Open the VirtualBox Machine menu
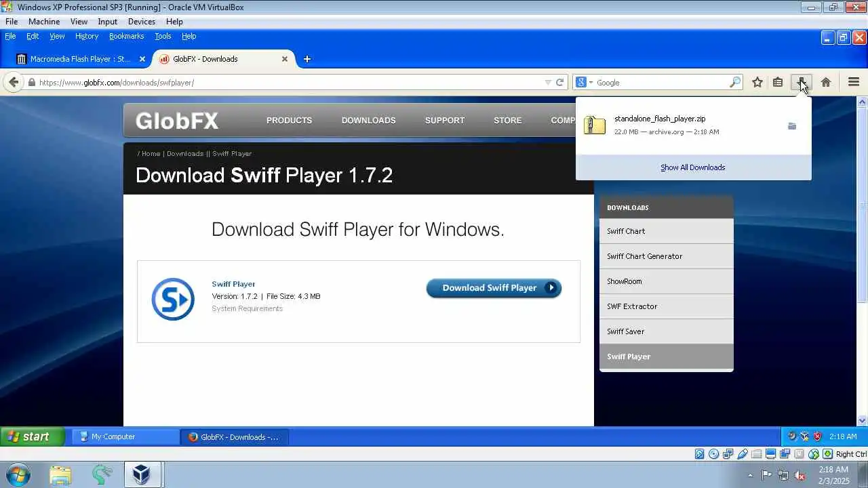Screen dimensions: 868x488 click(44, 22)
